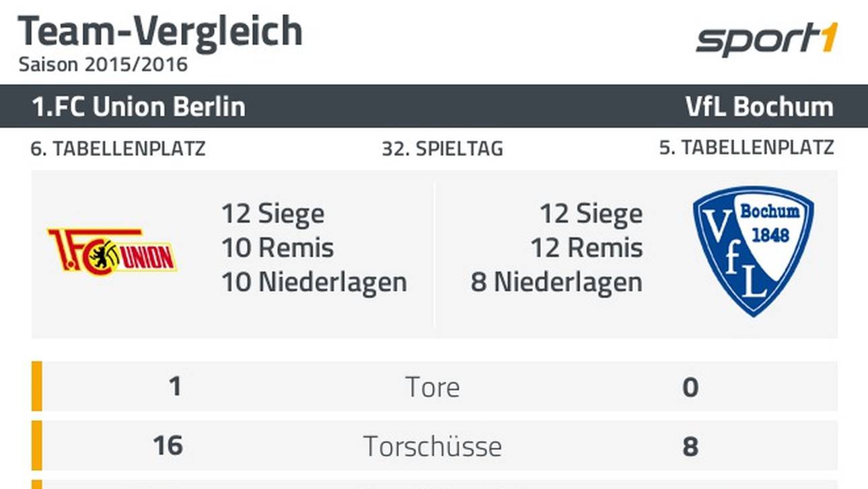Click the 10 Niederlagen stat

tap(314, 282)
